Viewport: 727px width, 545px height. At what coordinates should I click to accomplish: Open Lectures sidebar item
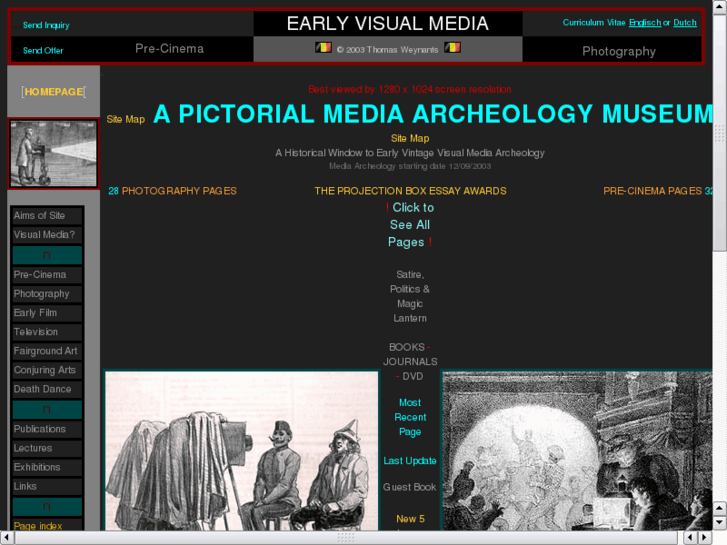click(47, 448)
